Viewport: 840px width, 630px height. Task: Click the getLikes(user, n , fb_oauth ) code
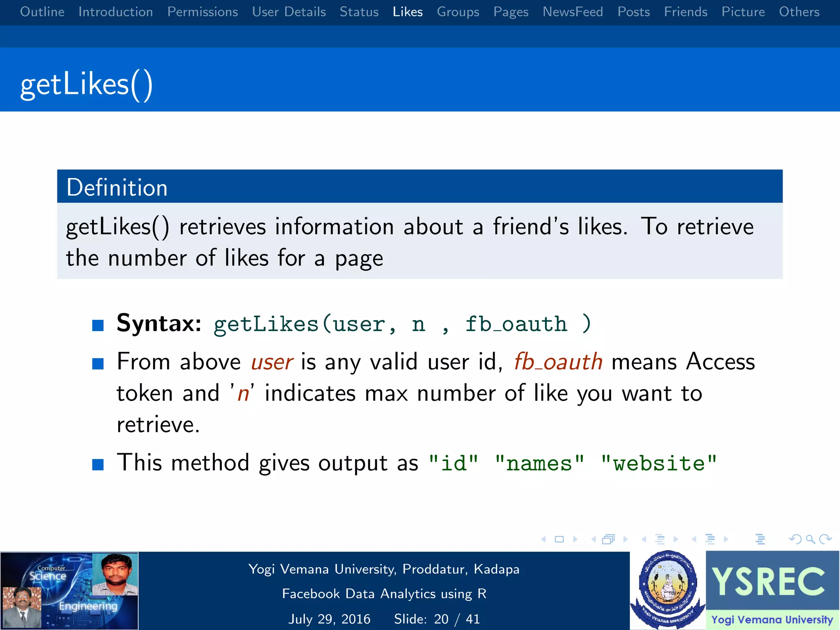pos(403,324)
